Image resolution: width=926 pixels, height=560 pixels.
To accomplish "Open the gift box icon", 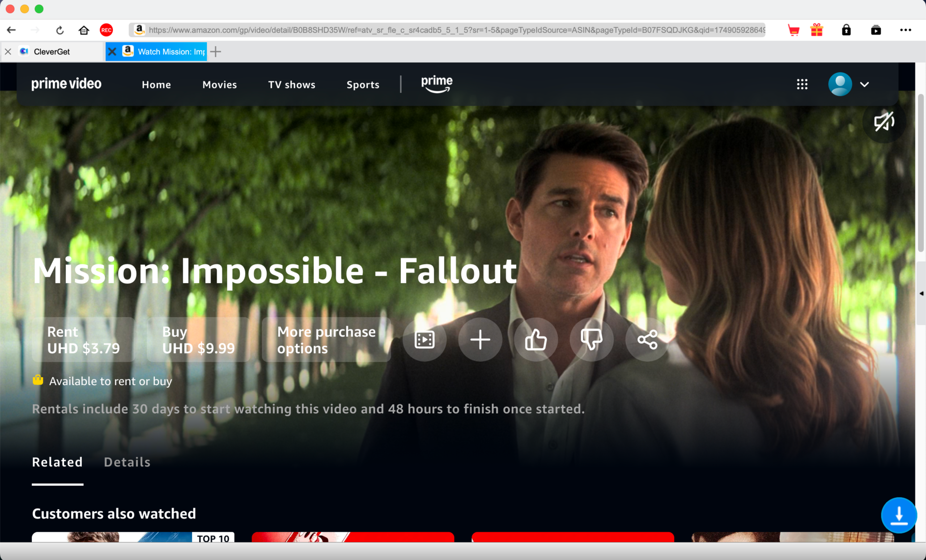I will click(817, 30).
